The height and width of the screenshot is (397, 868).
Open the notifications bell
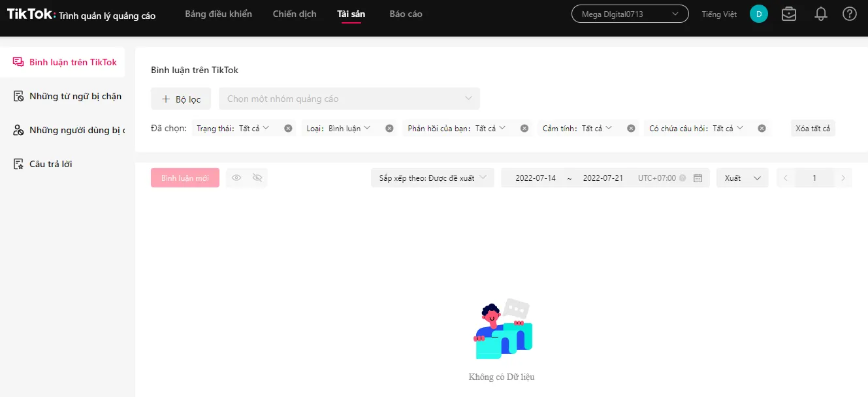coord(821,14)
